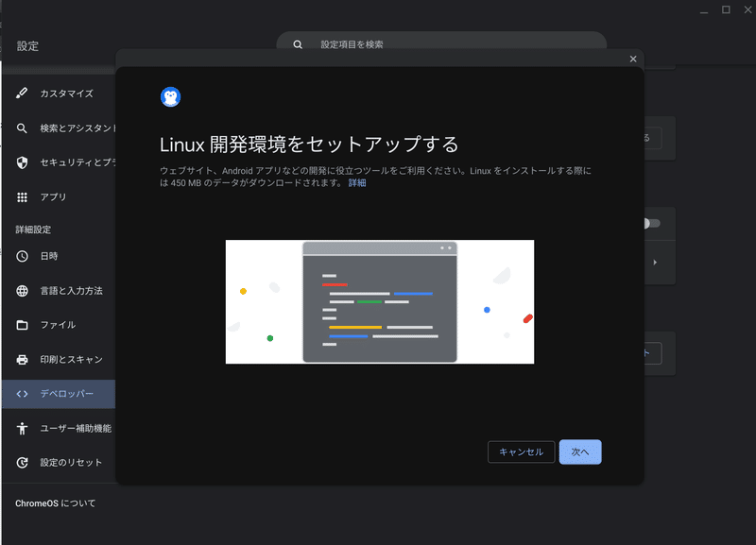Click the キャンセル button

522,452
